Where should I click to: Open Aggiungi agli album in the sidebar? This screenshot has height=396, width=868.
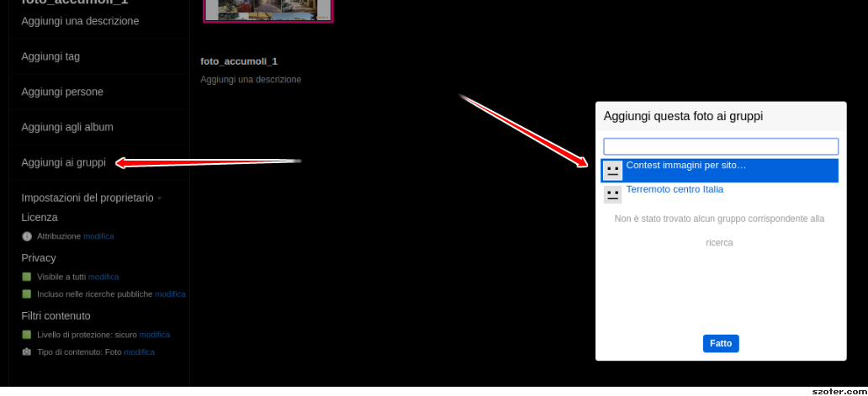(x=67, y=127)
